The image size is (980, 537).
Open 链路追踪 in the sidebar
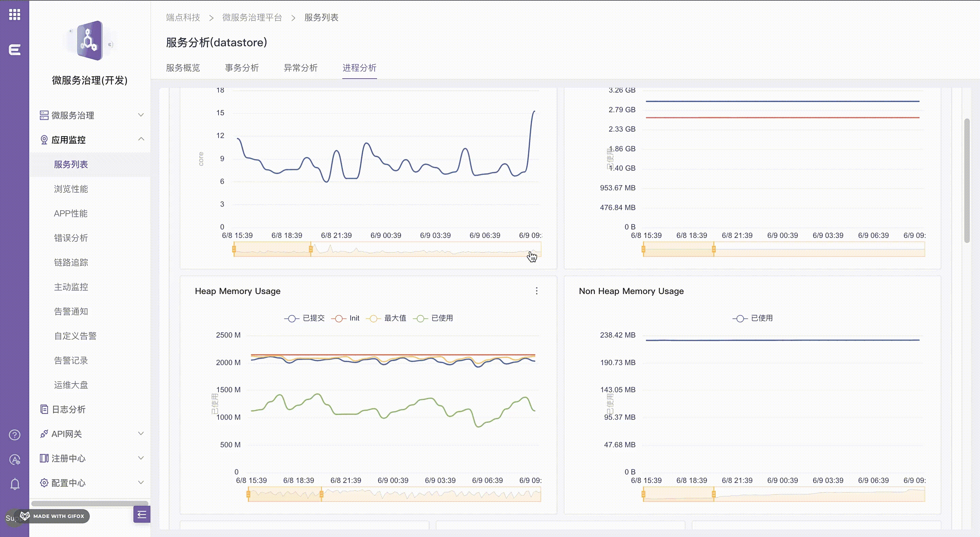(x=71, y=262)
